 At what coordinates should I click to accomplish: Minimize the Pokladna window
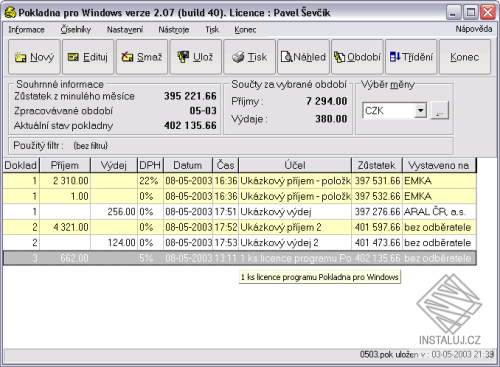click(x=454, y=13)
